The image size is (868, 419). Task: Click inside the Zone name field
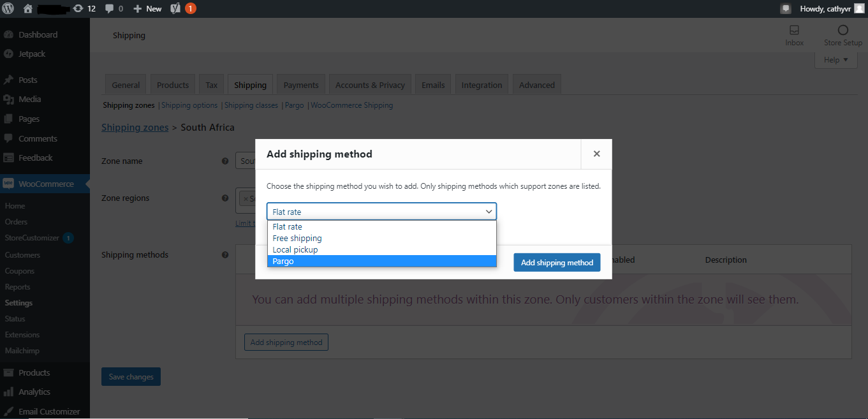(x=249, y=160)
